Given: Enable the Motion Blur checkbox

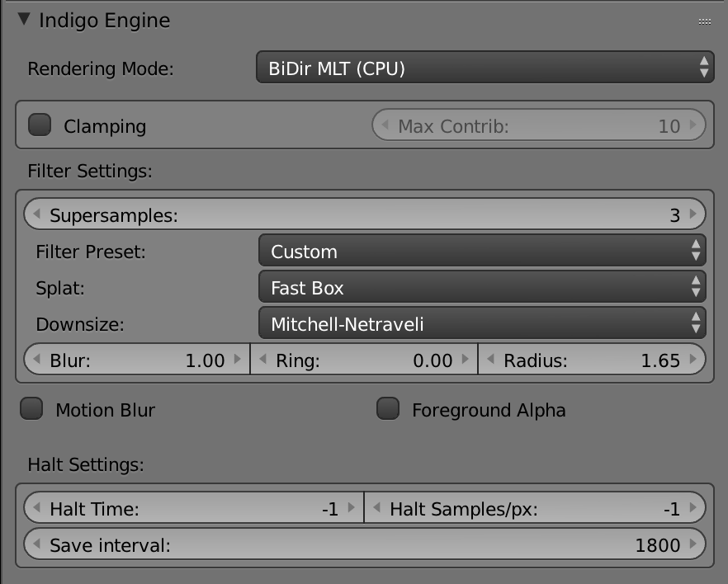Looking at the screenshot, I should point(32,409).
